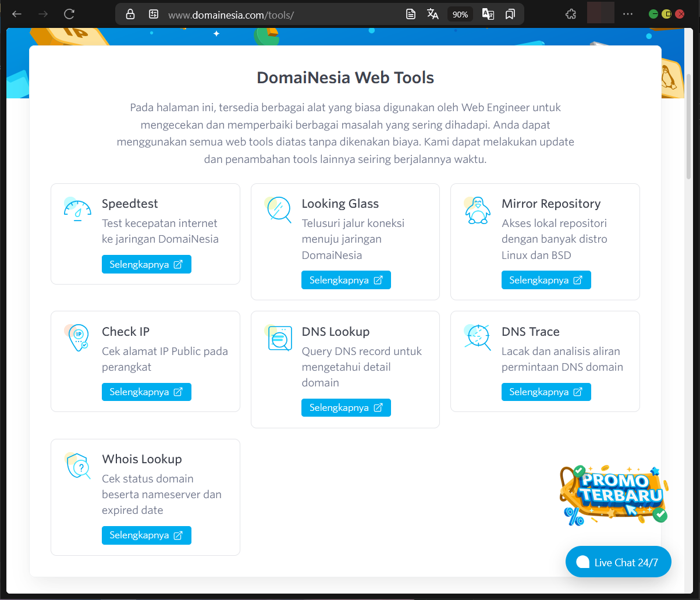
Task: Click the Check IP location pin icon
Action: coord(77,338)
